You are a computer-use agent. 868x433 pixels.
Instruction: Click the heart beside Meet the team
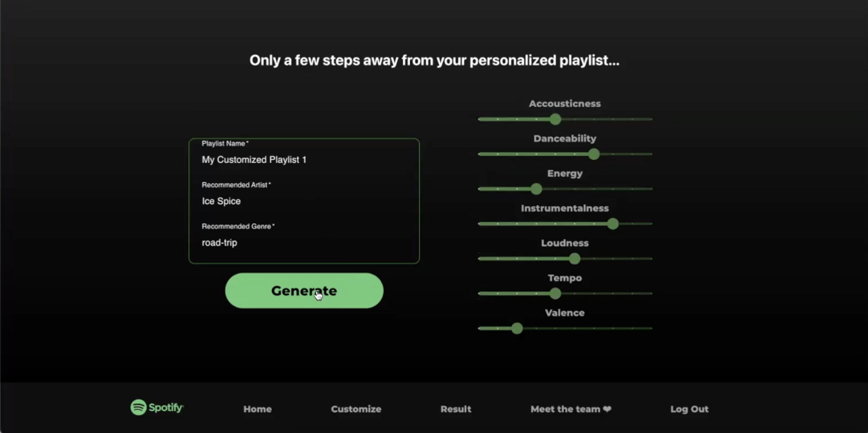pos(607,409)
